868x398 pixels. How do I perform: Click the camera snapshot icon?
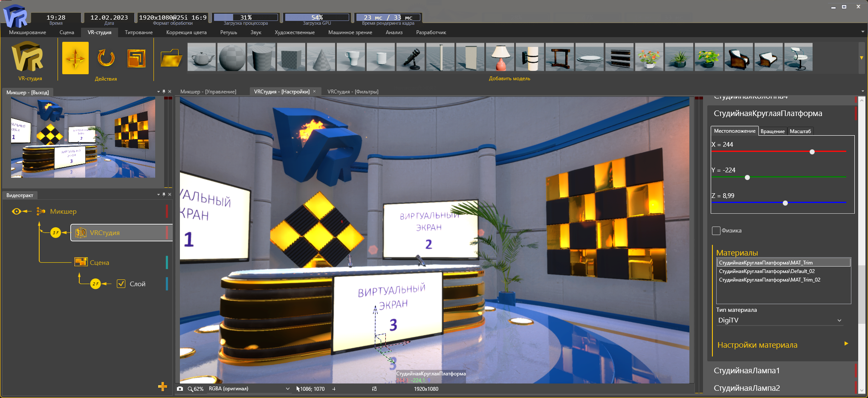click(x=180, y=389)
